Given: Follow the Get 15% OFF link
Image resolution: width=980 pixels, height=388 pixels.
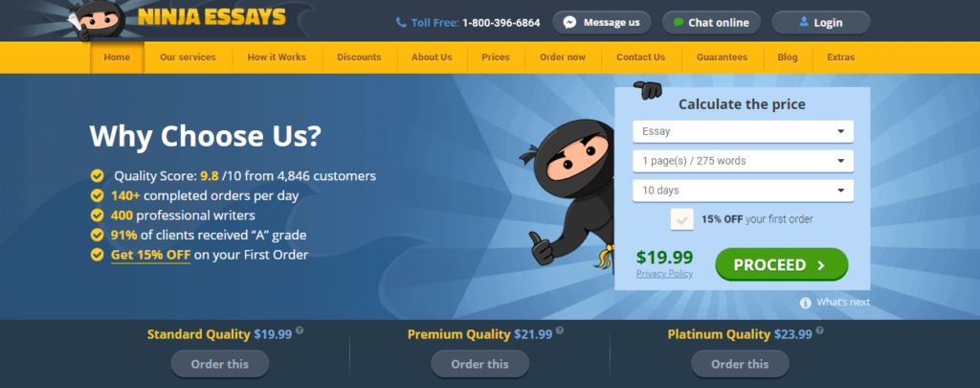Looking at the screenshot, I should click(x=150, y=255).
